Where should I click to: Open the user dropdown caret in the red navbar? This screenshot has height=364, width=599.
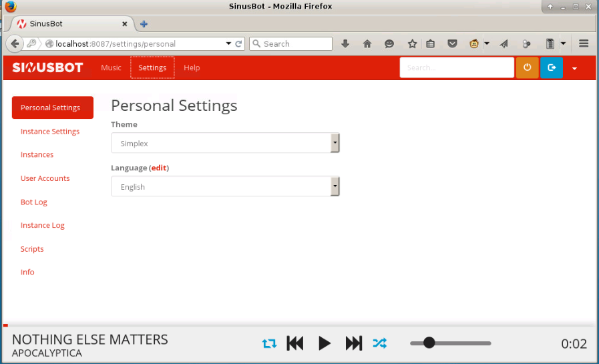tap(574, 68)
